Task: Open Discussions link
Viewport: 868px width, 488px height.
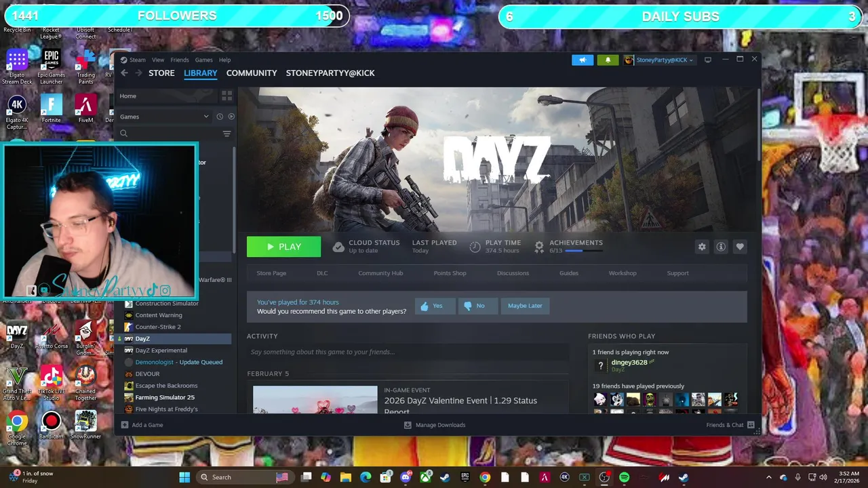Action: coord(513,273)
